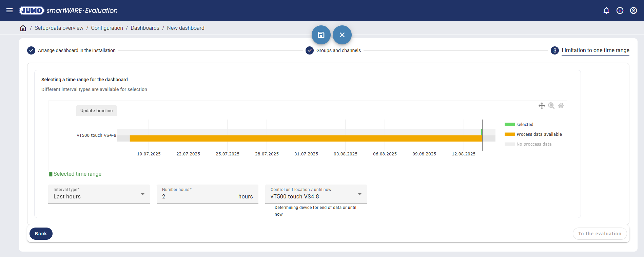Activate the zoom magnifier chart tool

click(x=551, y=106)
